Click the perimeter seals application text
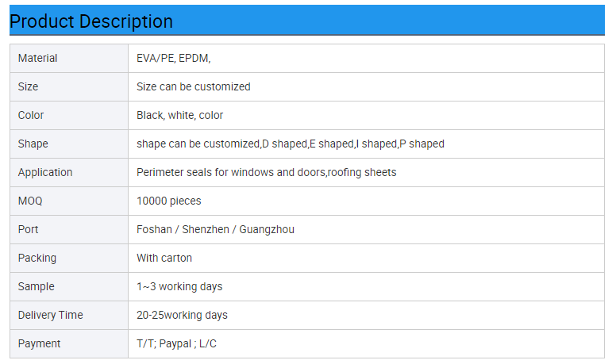 pos(267,172)
